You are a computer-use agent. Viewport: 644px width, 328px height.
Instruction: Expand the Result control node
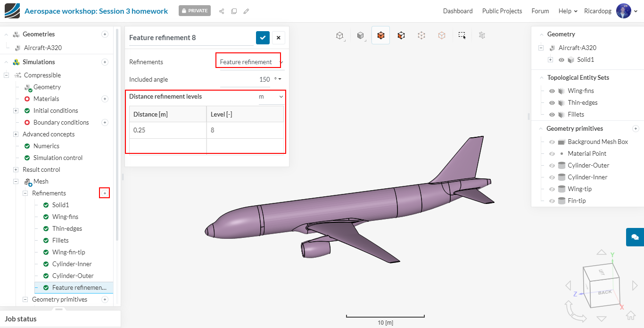[x=16, y=169]
